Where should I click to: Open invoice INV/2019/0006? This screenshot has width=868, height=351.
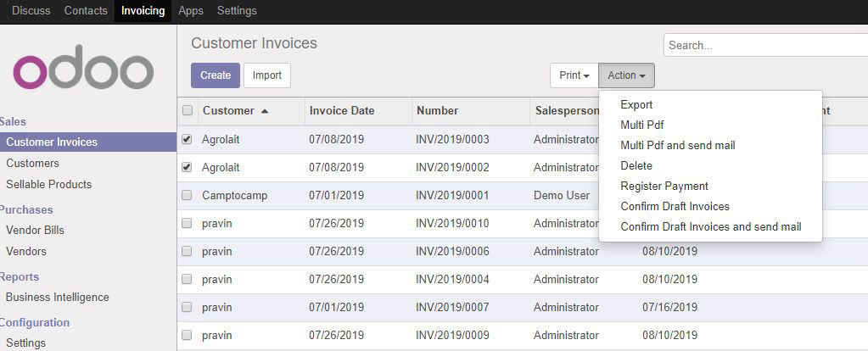click(x=453, y=252)
